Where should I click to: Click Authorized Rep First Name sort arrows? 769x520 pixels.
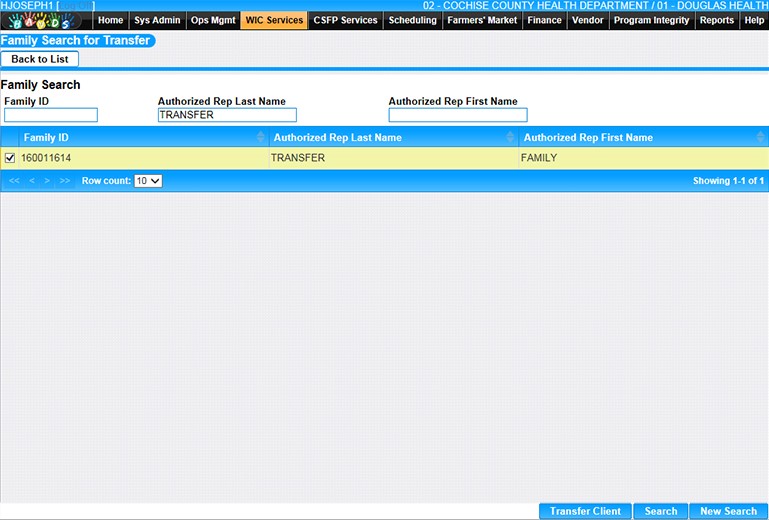click(x=762, y=137)
